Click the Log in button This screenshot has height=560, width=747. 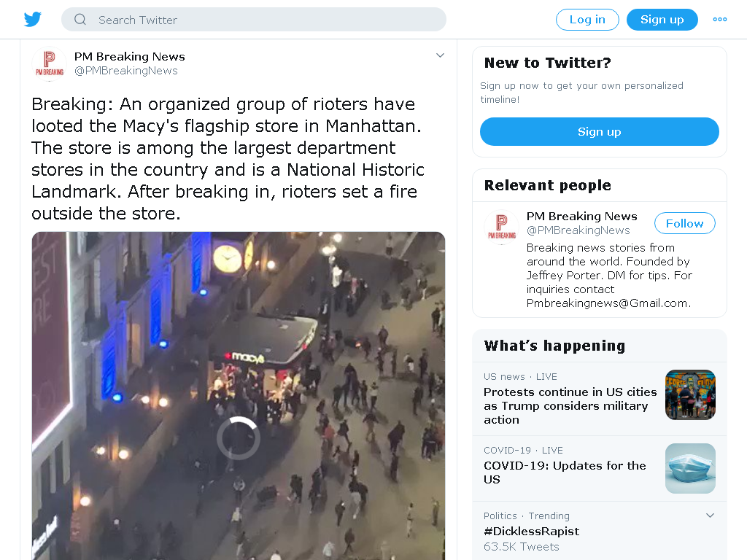pyautogui.click(x=587, y=20)
